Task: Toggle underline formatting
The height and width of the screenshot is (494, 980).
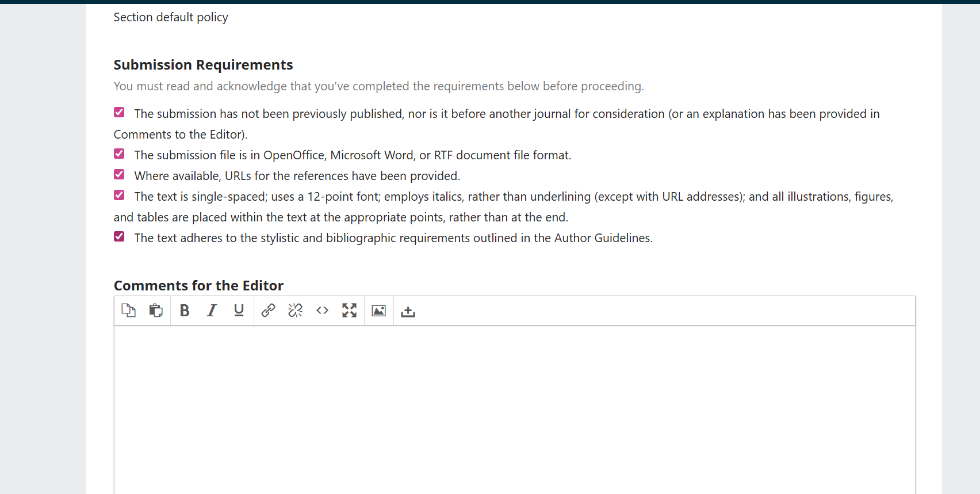Action: coord(239,311)
